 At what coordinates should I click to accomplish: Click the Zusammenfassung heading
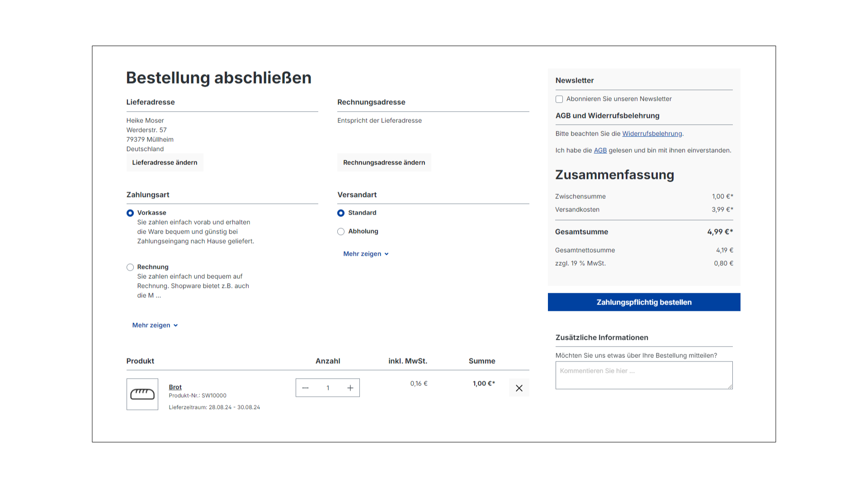coord(614,175)
